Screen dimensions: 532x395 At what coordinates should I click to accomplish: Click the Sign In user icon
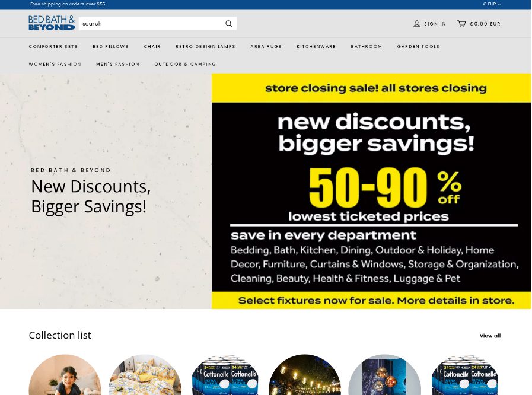click(x=416, y=23)
